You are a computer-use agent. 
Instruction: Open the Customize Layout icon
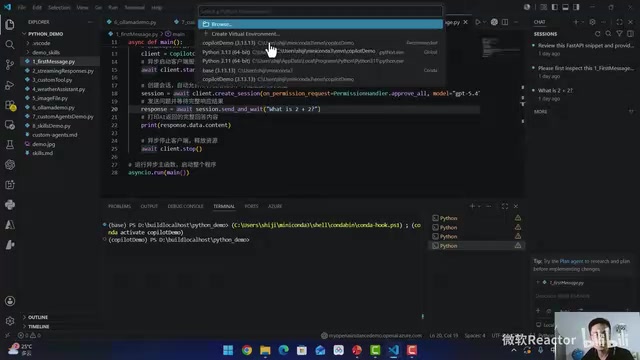544,7
